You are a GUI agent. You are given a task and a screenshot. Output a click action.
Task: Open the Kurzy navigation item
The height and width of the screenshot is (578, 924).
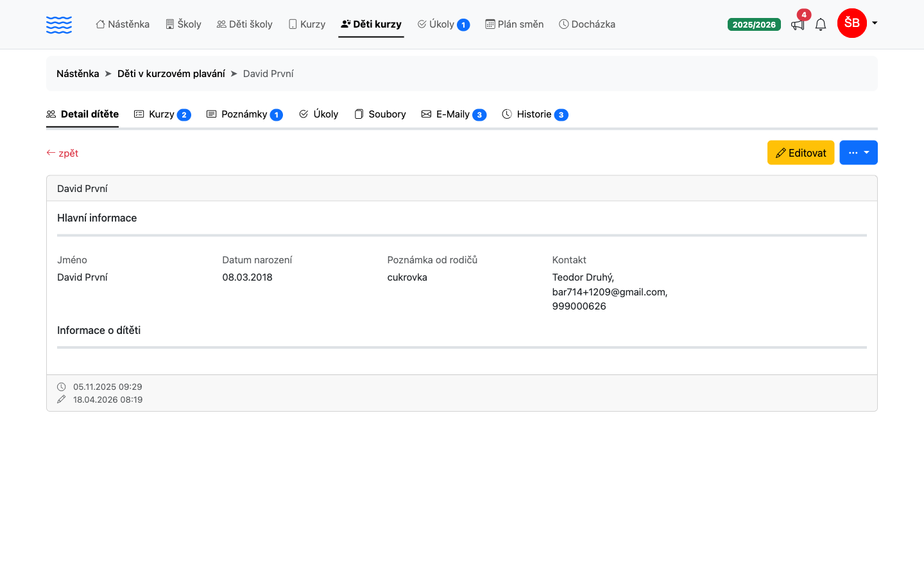coord(307,24)
